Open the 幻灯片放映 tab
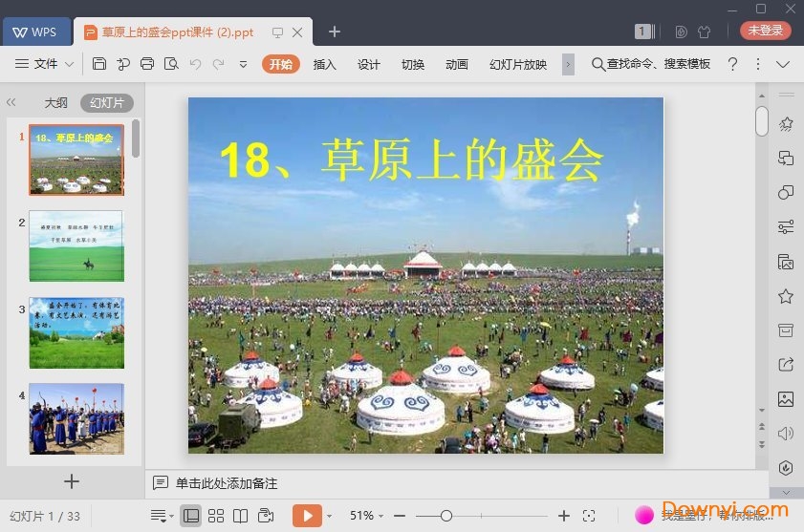 click(x=518, y=65)
